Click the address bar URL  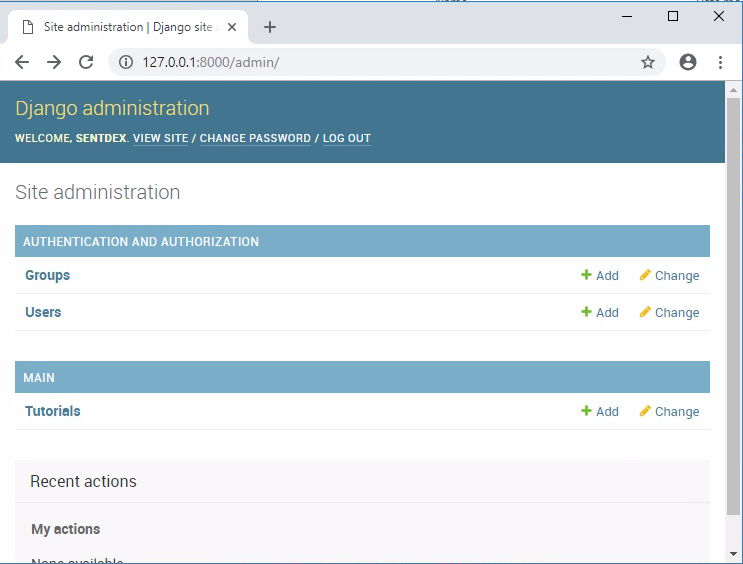pyautogui.click(x=300, y=62)
